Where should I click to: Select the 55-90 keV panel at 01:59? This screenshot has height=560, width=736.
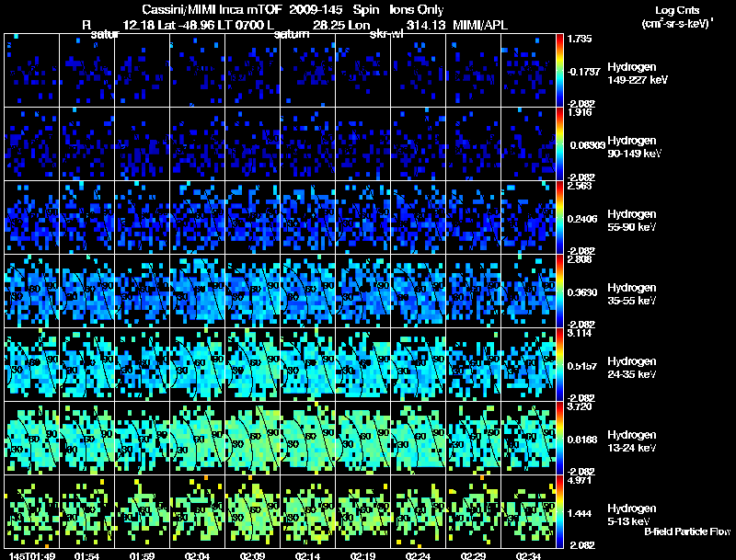[143, 218]
